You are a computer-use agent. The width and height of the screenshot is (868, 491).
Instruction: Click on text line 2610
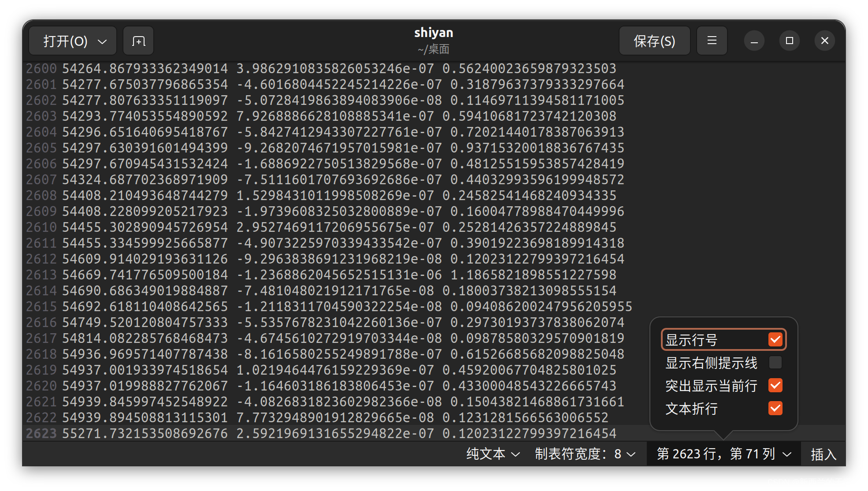click(x=338, y=227)
